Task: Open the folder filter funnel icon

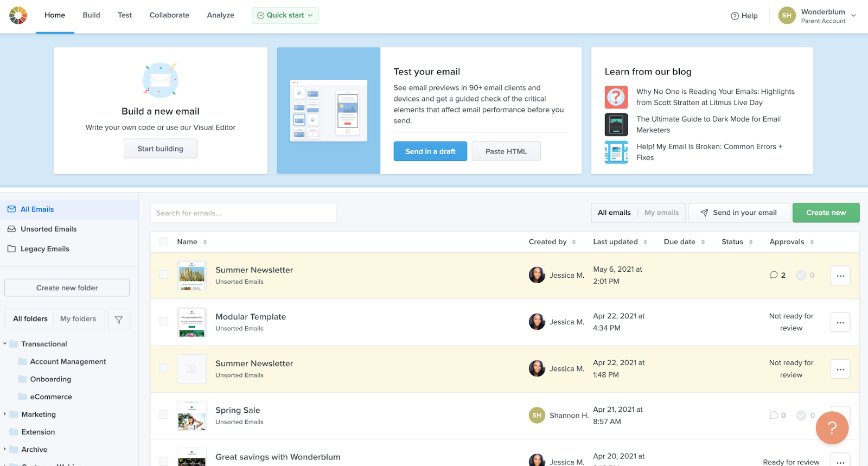Action: 119,320
